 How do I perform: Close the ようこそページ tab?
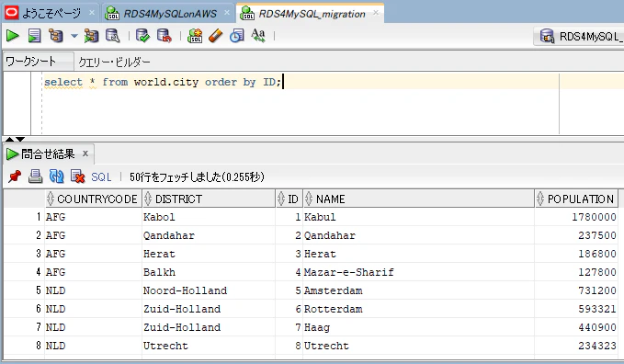[92, 13]
